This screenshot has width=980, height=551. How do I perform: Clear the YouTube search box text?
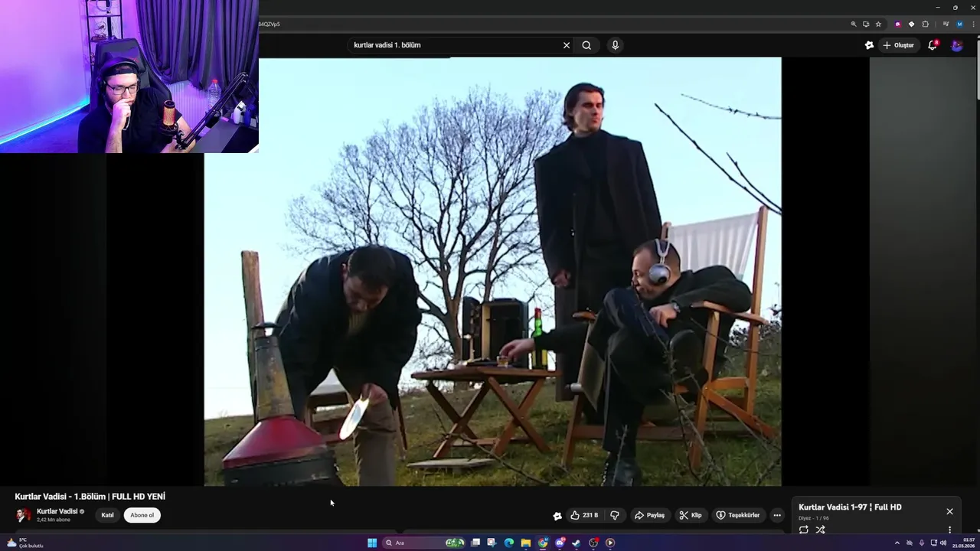567,45
